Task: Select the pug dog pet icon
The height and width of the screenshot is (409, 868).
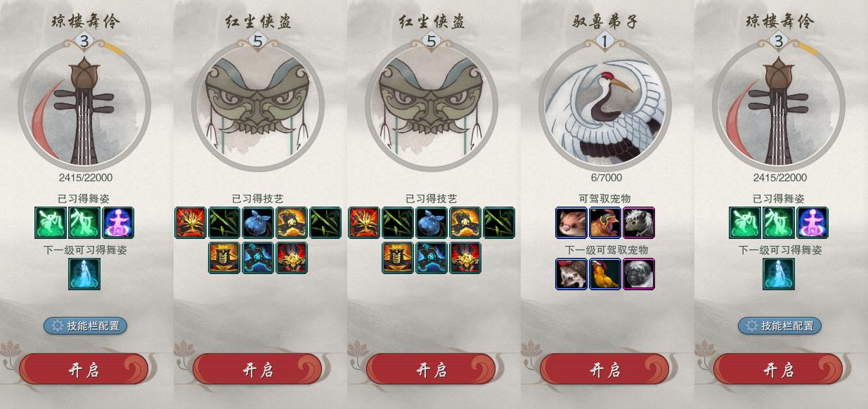Action: (639, 274)
